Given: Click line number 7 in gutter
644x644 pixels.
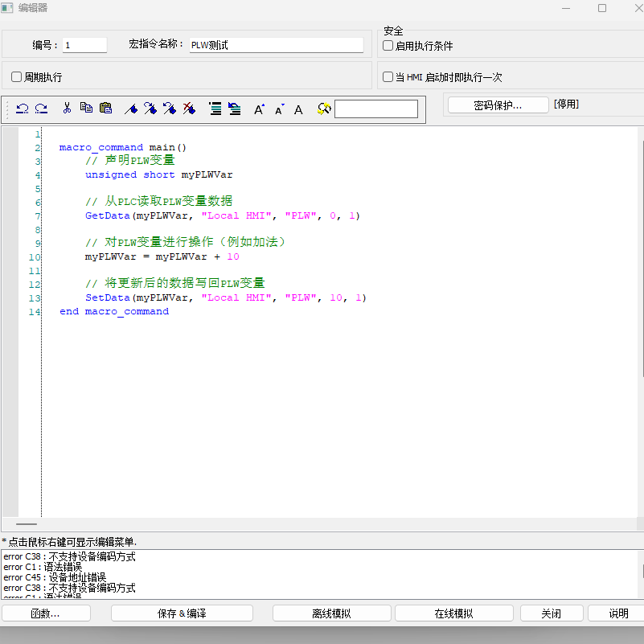Looking at the screenshot, I should click(x=37, y=216).
